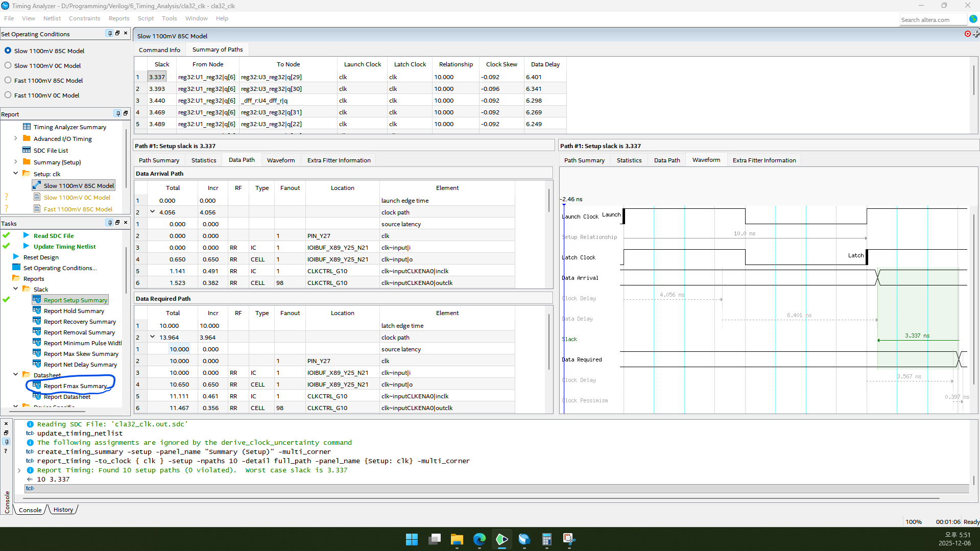Pin the Tasks panel
The image size is (980, 551).
point(109,222)
